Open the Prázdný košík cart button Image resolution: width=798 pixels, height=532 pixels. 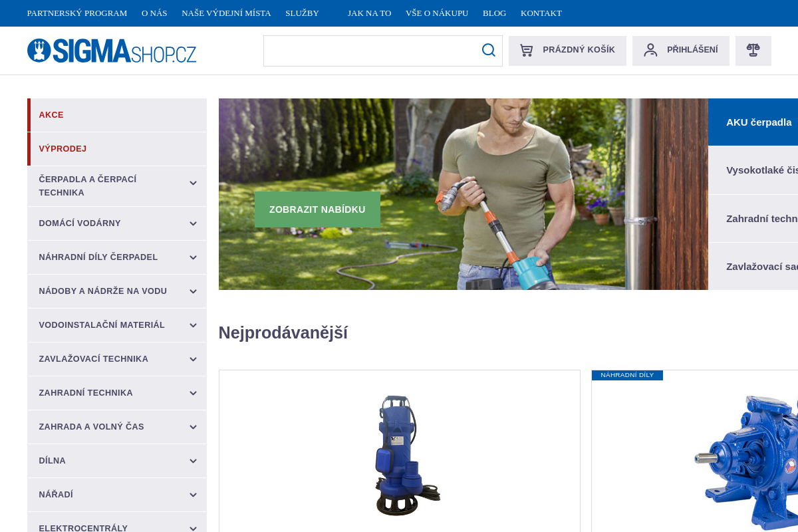pyautogui.click(x=567, y=51)
